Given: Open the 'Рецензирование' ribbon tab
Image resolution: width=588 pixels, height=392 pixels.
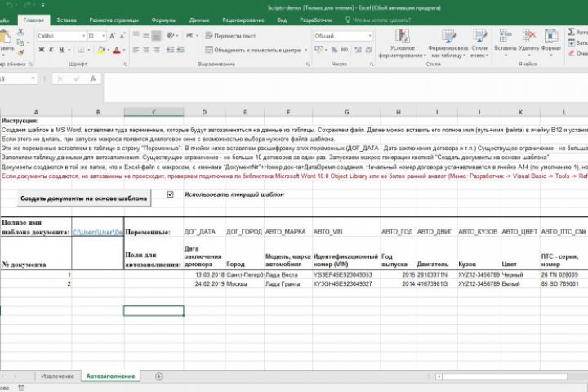Looking at the screenshot, I should coord(243,20).
